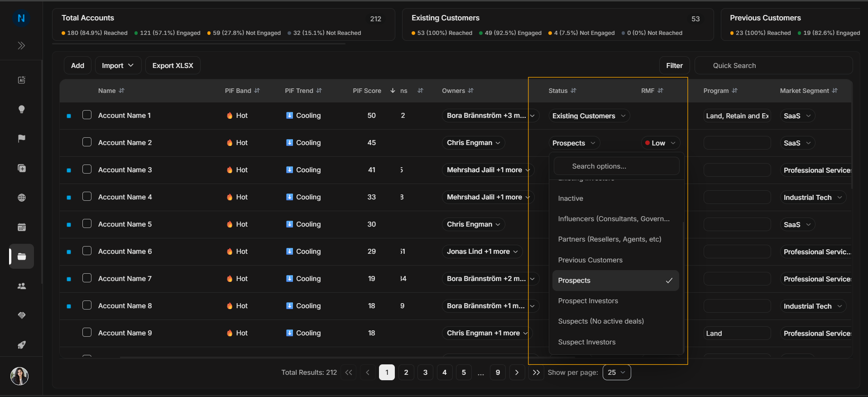Open the Import dropdown
The image size is (868, 397).
coord(118,66)
